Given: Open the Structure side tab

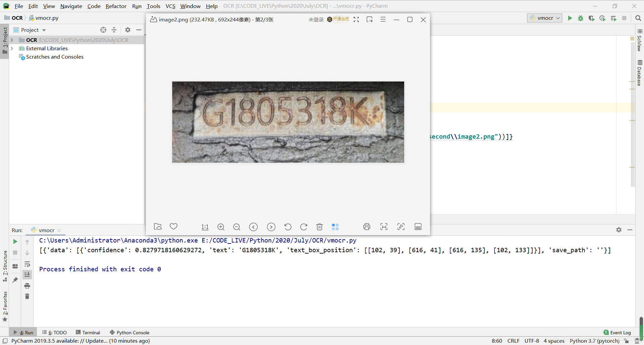Looking at the screenshot, I should (x=5, y=266).
